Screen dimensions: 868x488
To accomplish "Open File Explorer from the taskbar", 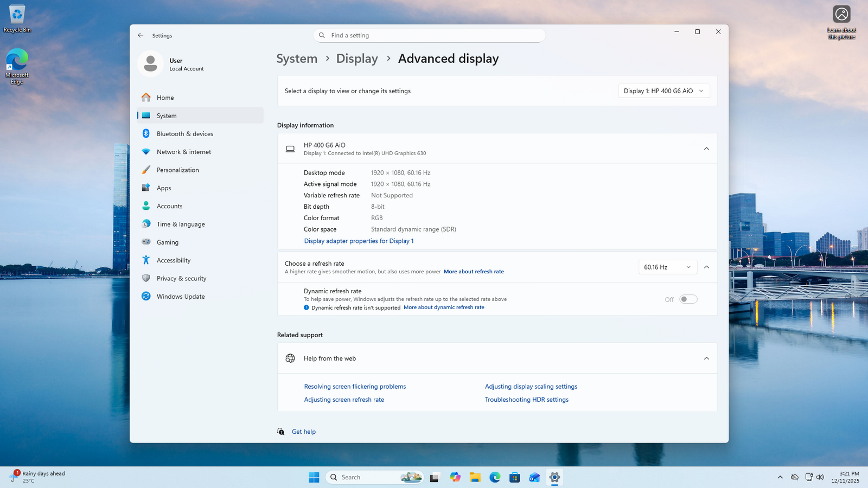I will pos(475,477).
